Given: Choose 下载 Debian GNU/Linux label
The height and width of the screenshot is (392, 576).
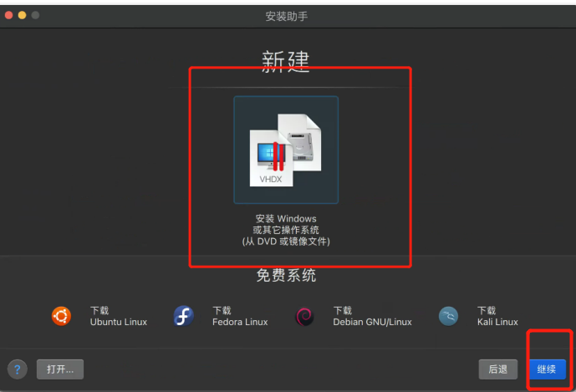Looking at the screenshot, I should 372,316.
